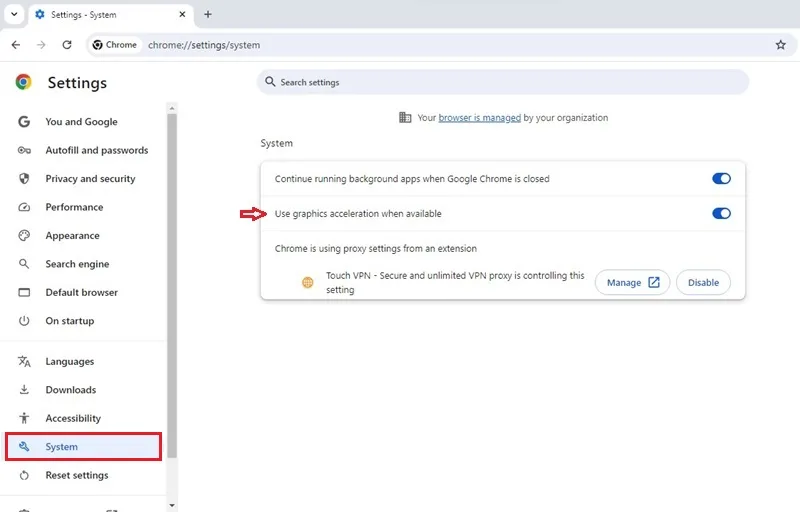Click the Downloads arrow icon in sidebar
Viewport: 800px width, 512px height.
click(x=24, y=390)
